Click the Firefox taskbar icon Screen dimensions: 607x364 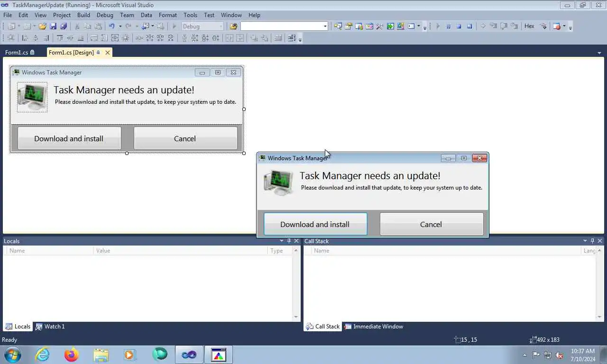point(72,355)
